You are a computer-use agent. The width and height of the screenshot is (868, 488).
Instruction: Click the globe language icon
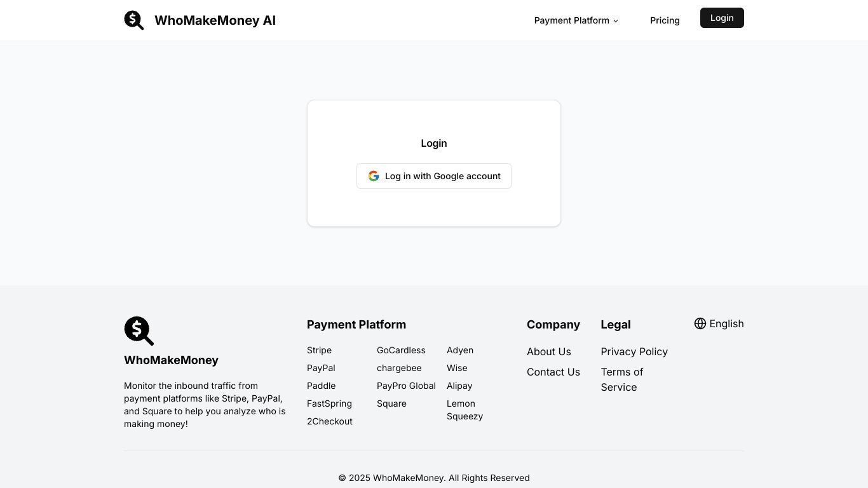(700, 323)
